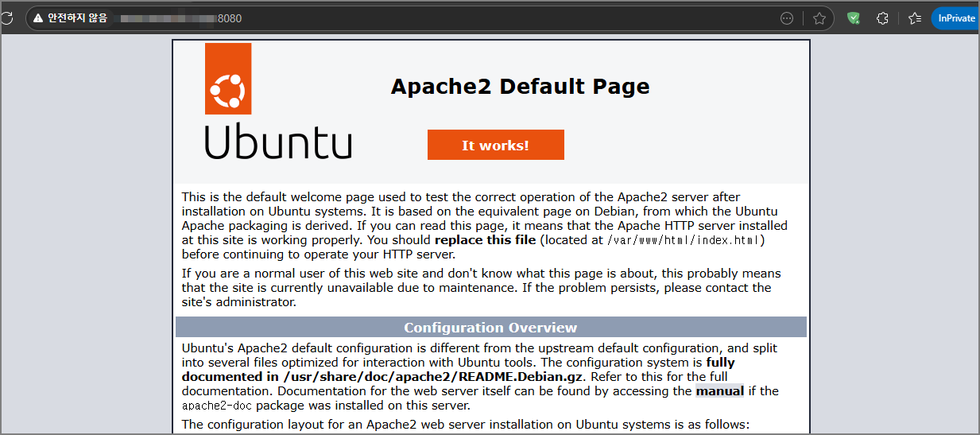Add this page to favorites with the star

[x=819, y=18]
